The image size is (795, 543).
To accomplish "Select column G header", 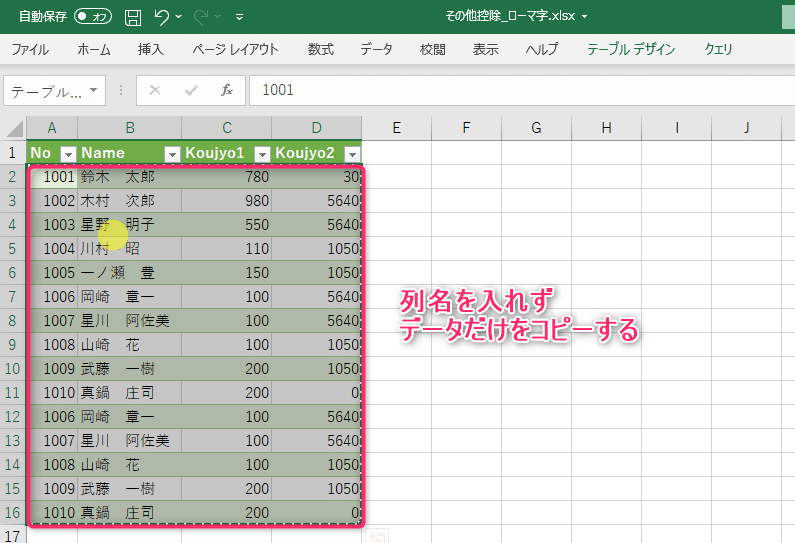I will tap(536, 128).
